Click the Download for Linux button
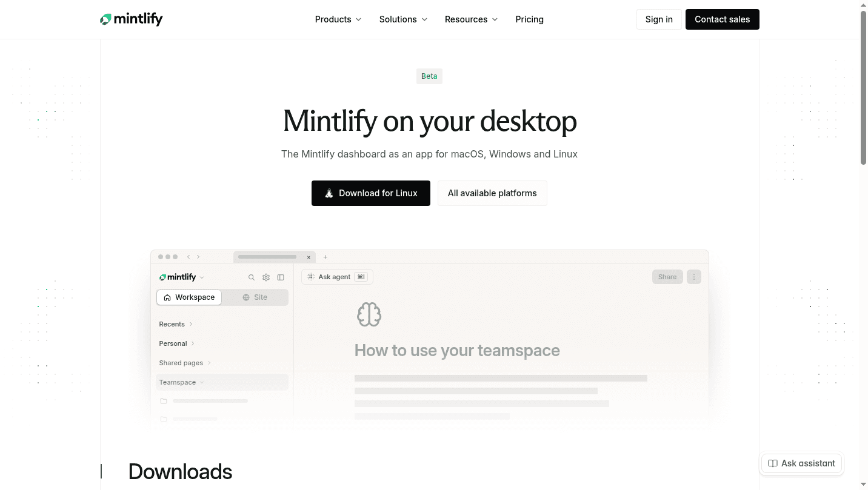Screen dimensions: 868x490 click(371, 193)
